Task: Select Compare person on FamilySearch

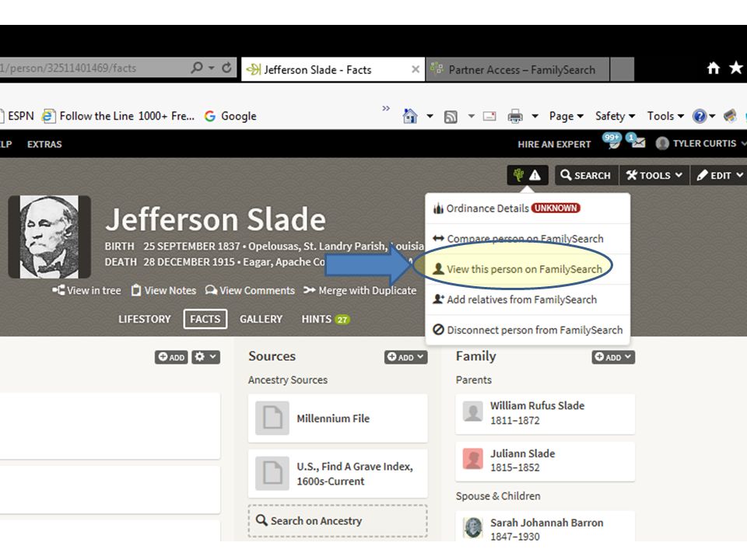Action: 528,239
